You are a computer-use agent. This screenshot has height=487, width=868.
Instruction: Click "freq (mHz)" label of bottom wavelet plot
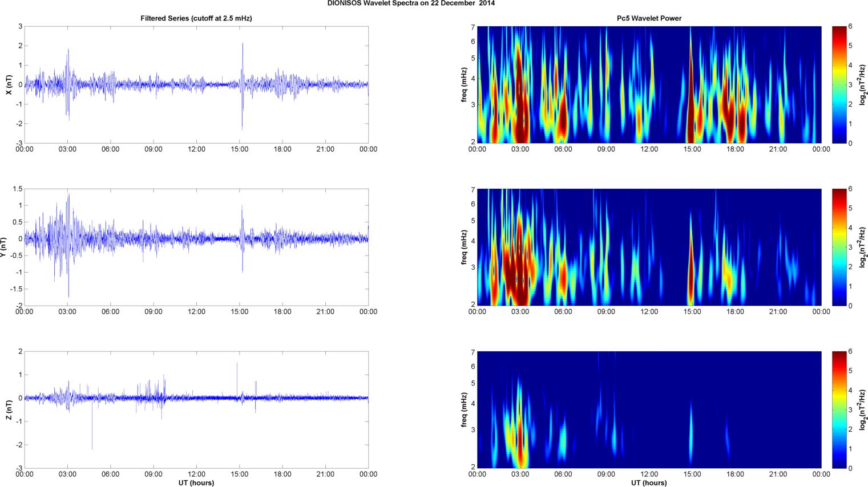(465, 409)
